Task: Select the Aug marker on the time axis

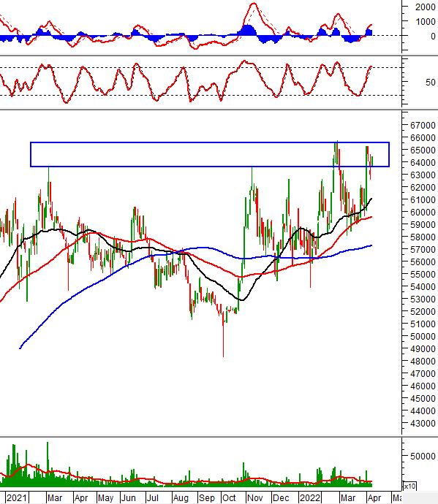Action: pyautogui.click(x=180, y=498)
